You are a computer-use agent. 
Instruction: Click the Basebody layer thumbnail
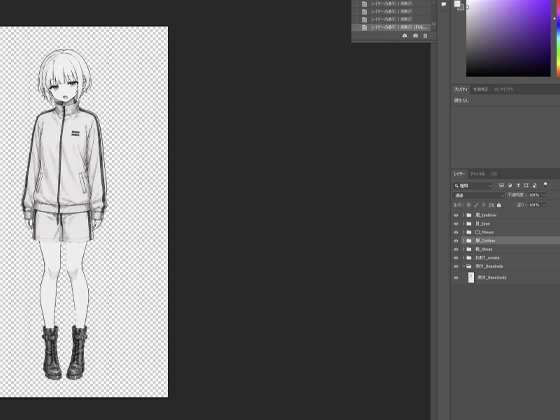[x=471, y=278]
